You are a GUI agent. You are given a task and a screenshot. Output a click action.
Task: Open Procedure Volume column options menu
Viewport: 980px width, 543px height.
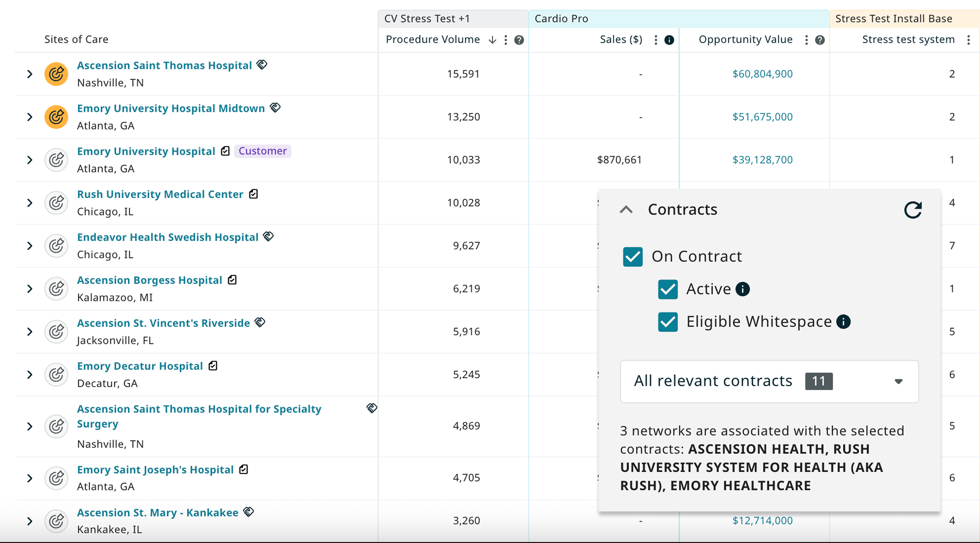point(506,40)
